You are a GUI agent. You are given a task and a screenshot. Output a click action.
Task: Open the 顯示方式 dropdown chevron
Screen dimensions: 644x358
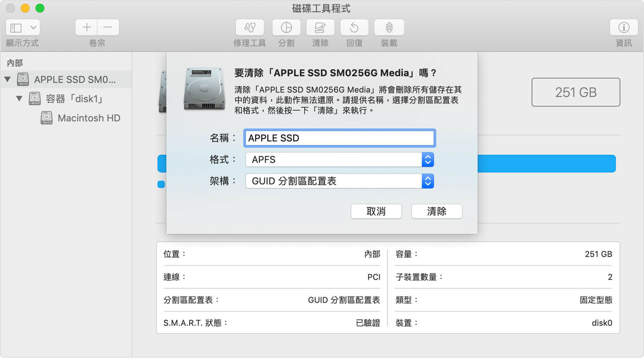[x=33, y=28]
